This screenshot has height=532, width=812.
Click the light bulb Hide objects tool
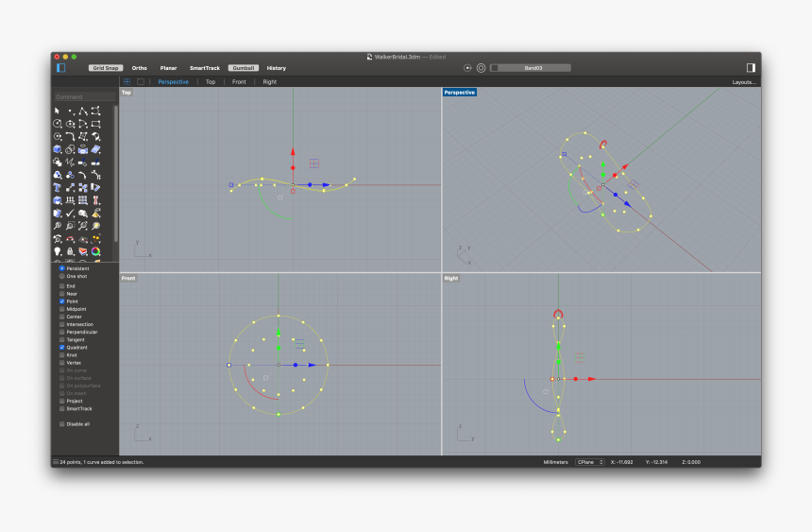point(58,251)
